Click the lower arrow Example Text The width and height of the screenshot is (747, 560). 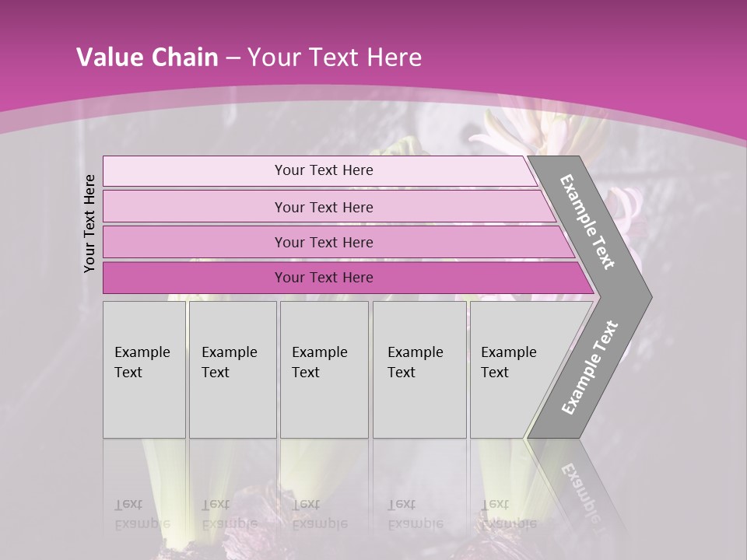coord(590,367)
